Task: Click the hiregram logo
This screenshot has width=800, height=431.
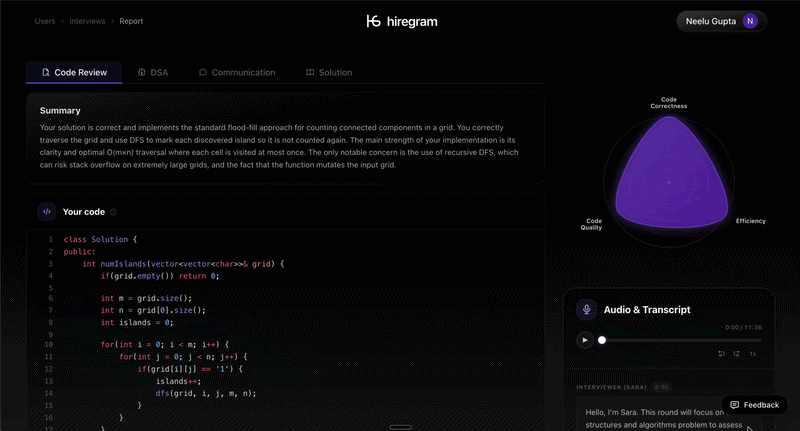Action: (x=402, y=21)
